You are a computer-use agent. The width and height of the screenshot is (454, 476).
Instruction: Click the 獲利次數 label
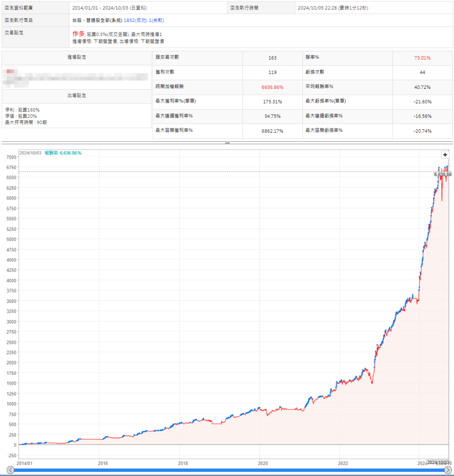(x=165, y=72)
